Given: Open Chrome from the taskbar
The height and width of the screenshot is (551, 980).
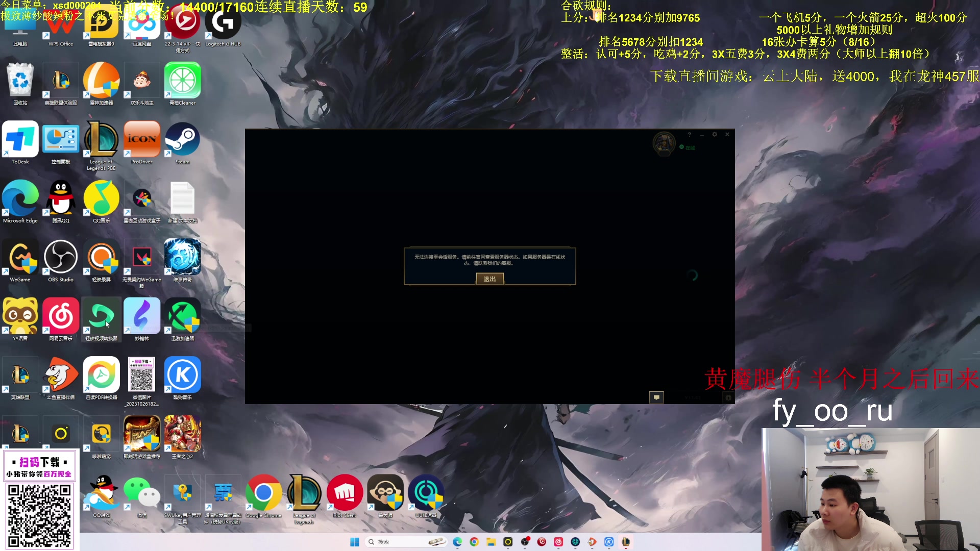Looking at the screenshot, I should coord(474,542).
